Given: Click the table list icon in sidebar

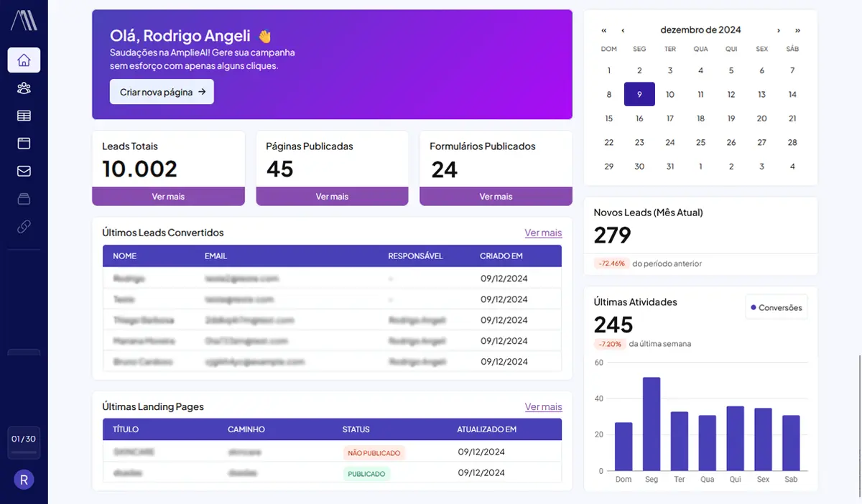Looking at the screenshot, I should 24,116.
